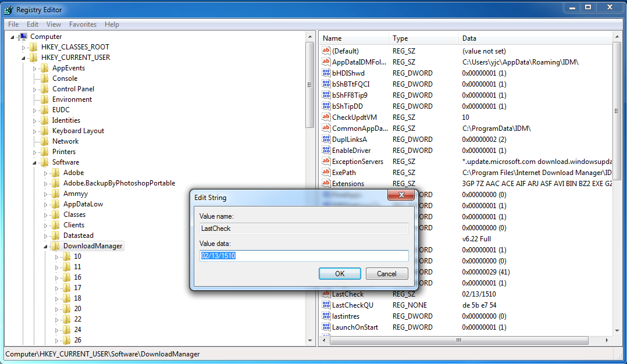Viewport: 627px width, 364px height.
Task: Click the Registry Editor title bar icon
Action: click(x=8, y=9)
